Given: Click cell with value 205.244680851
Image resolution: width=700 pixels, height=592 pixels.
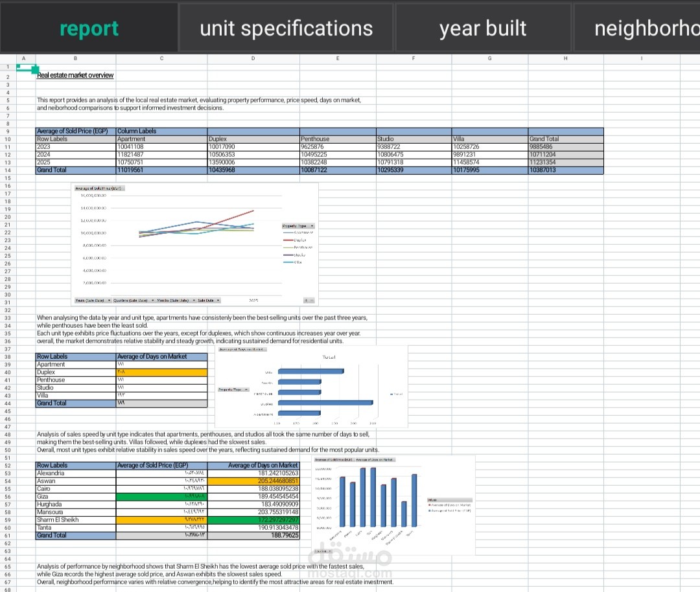Looking at the screenshot, I should tap(253, 481).
